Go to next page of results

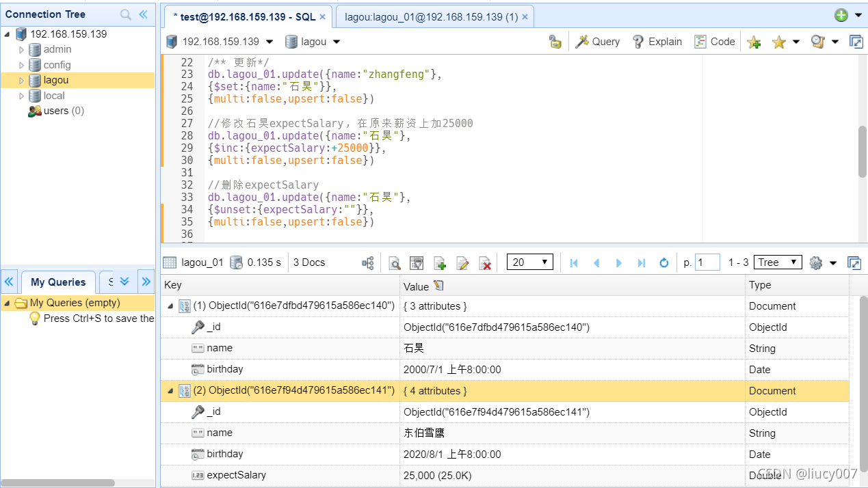[619, 263]
